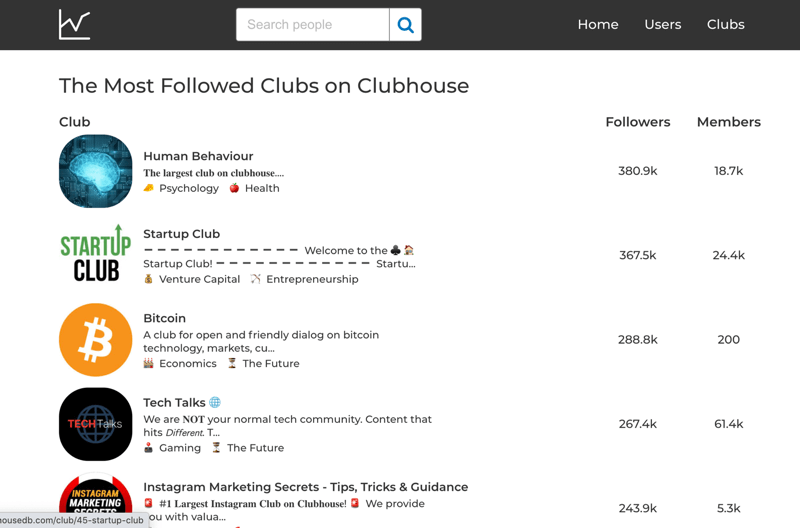
Task: Click the emoji icon beside Economics
Action: (148, 363)
